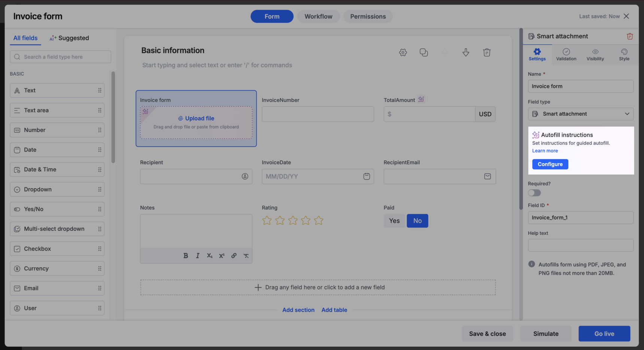Screen dimensions: 644x350
Task: Select the Multi-select dropdown field type
Action: pos(57,229)
